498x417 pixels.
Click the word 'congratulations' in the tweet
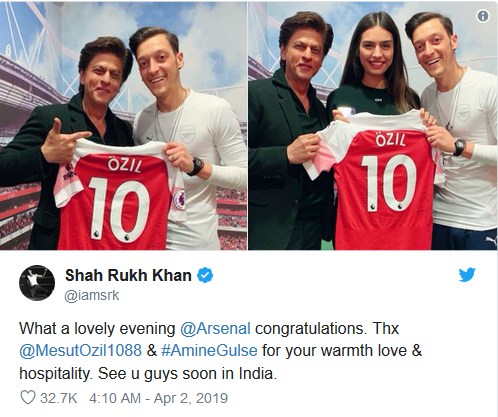(x=310, y=329)
